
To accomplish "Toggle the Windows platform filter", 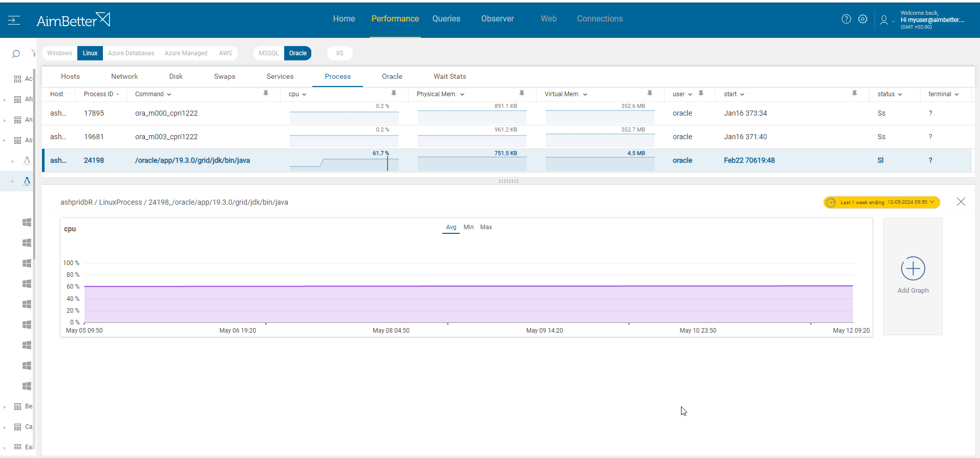I will coord(59,53).
